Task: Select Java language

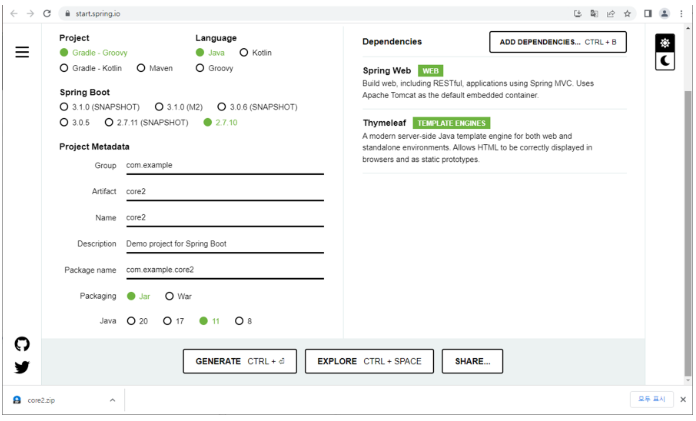Action: (x=210, y=53)
